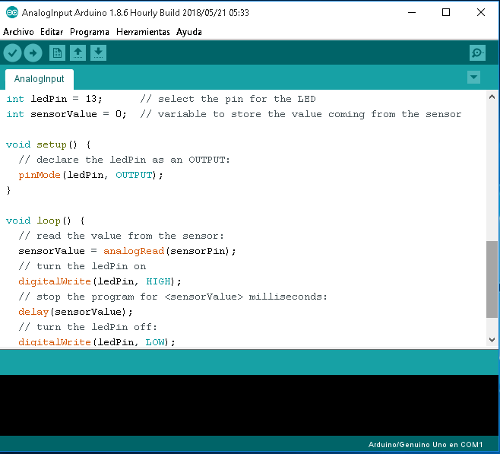
Task: Open the tab options dropdown arrow
Action: coord(473,78)
